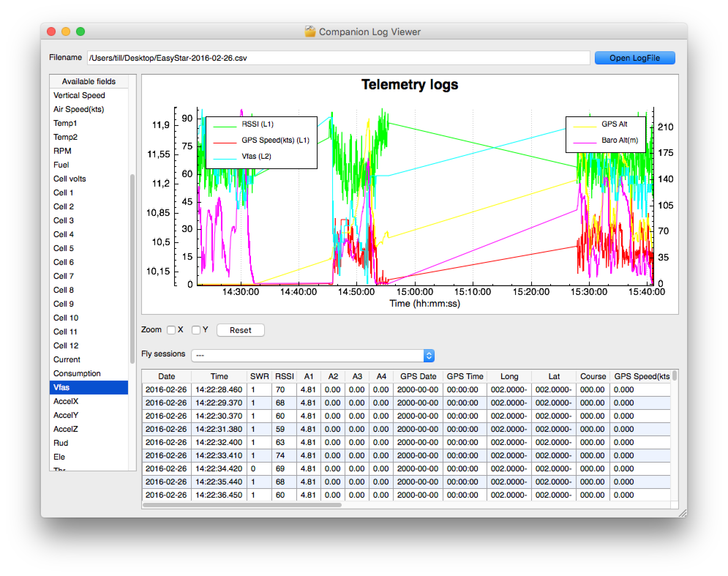Screen dimensions: 728x576
Task: Click the Baro Alt magenta legend swatch
Action: point(585,143)
